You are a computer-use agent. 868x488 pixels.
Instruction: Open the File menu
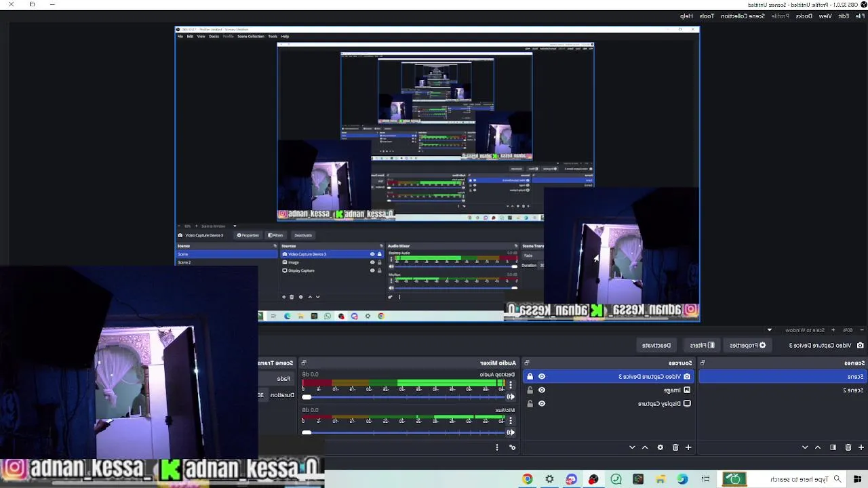tap(859, 16)
